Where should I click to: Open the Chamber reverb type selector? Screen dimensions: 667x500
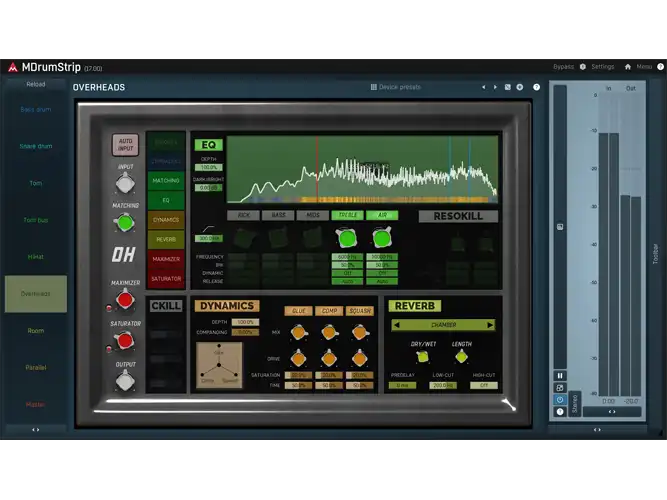click(443, 325)
